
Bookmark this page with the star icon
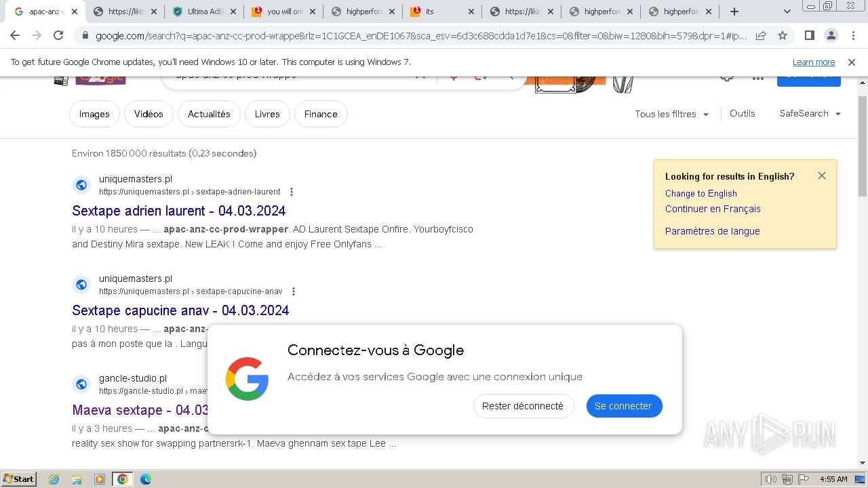point(783,35)
